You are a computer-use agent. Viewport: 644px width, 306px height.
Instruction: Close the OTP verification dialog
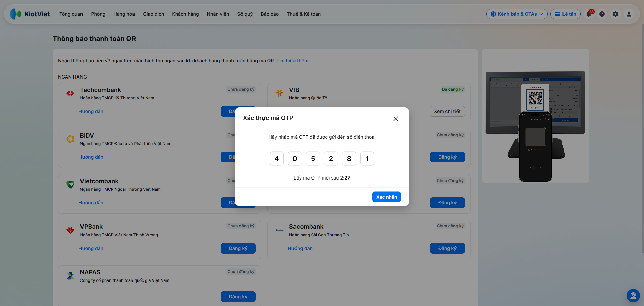point(396,119)
